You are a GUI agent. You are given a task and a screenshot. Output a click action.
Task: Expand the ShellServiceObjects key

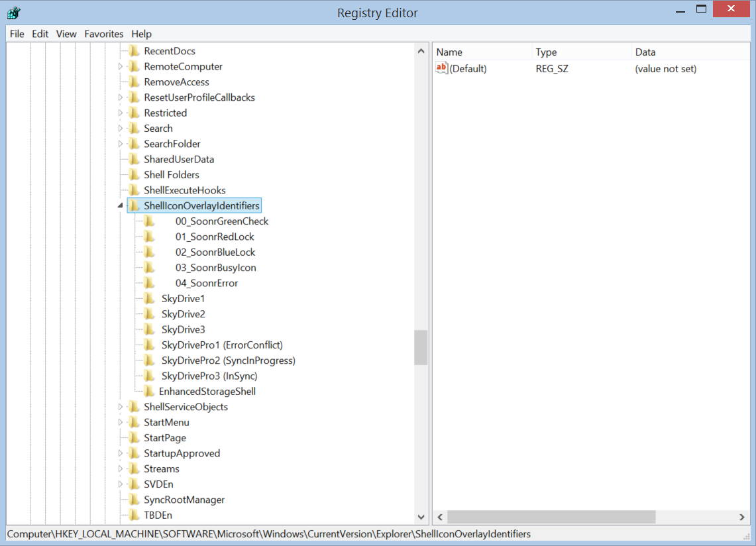(x=121, y=407)
